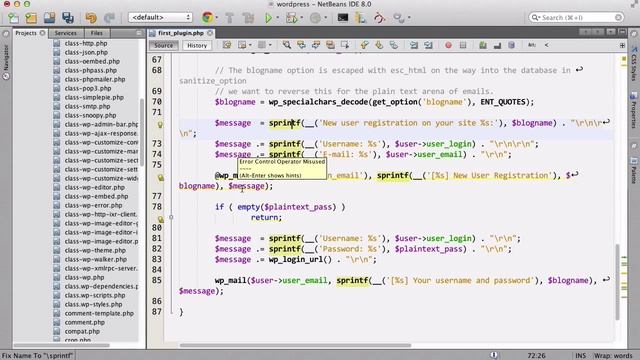Select class-phpmailer.php in the file list

tap(95, 79)
